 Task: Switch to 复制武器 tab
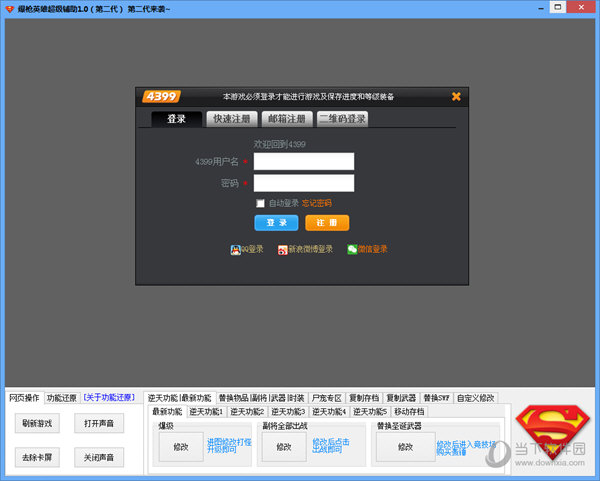[x=401, y=398]
